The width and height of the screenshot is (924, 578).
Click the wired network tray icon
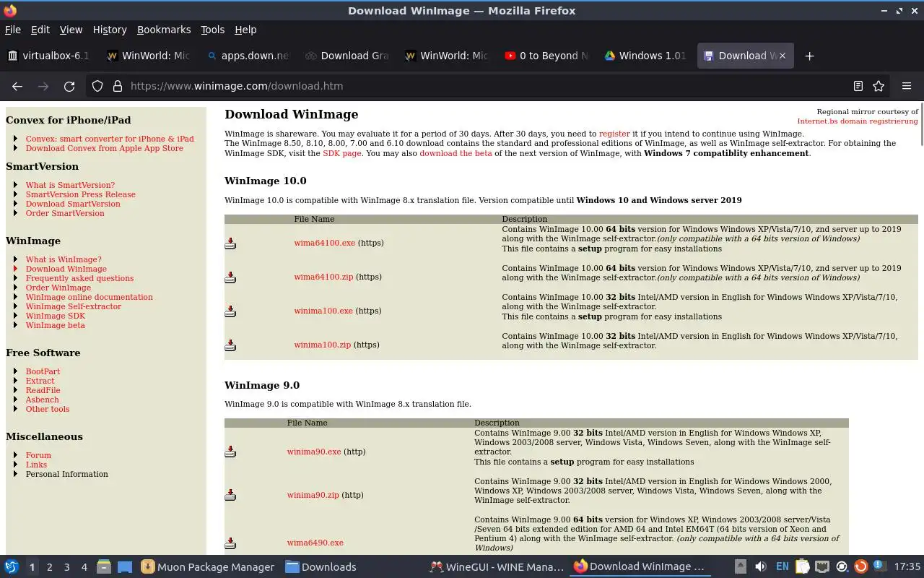pos(822,566)
